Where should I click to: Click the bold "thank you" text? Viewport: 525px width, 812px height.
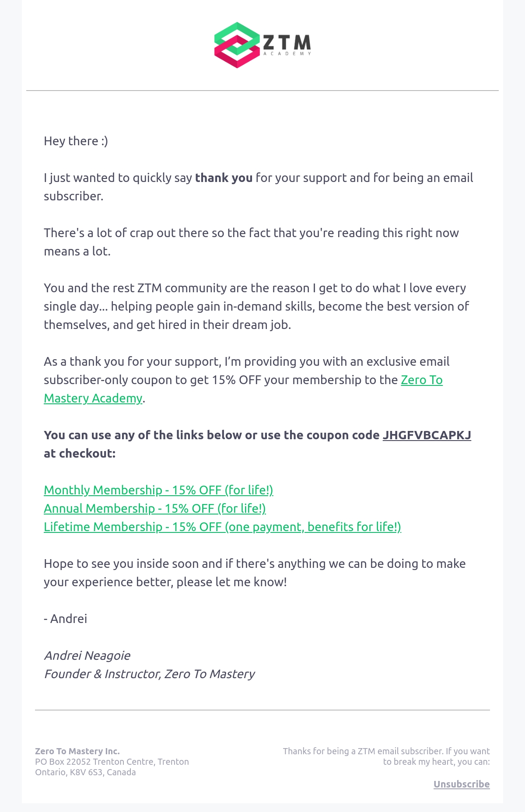tap(224, 178)
